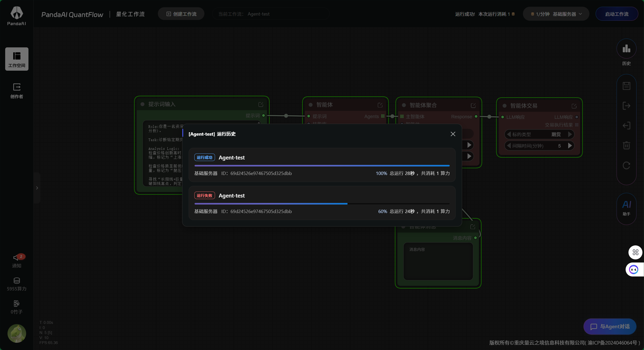This screenshot has width=644, height=350.
Task: Delete workflow using the trash icon
Action: pos(626,145)
